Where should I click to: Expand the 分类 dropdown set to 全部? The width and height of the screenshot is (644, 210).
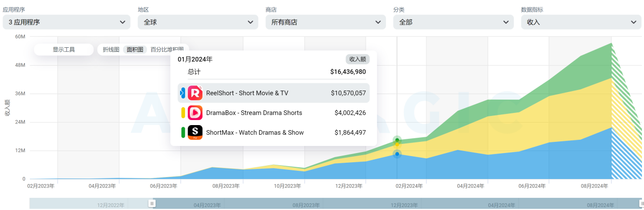click(x=453, y=22)
